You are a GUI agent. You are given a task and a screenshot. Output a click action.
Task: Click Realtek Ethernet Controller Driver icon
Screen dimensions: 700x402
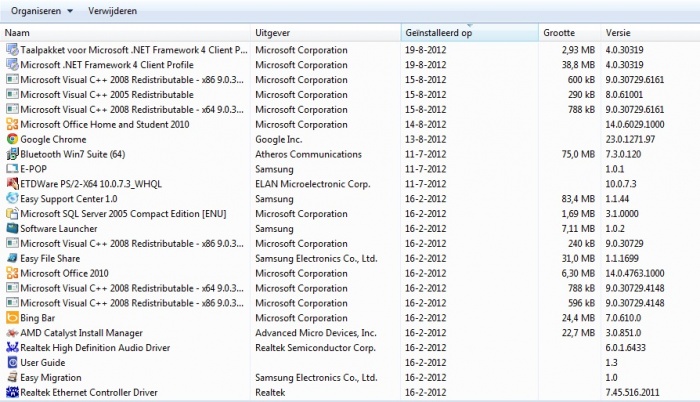click(12, 392)
